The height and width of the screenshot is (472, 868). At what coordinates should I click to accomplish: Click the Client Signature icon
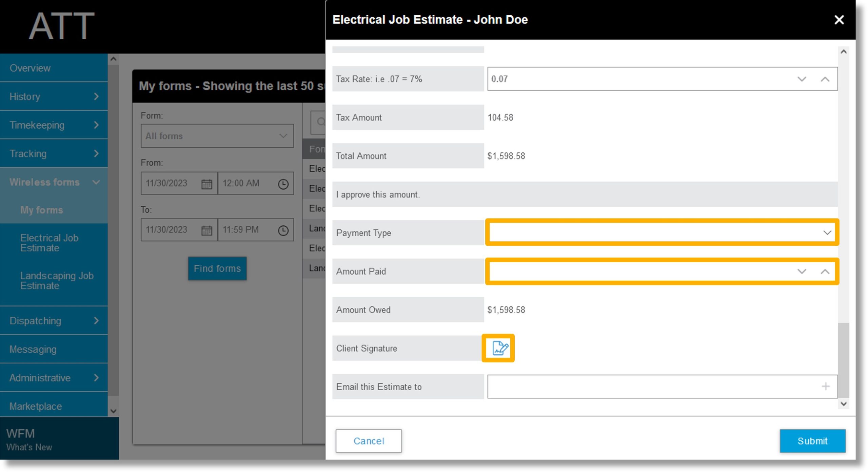coord(499,347)
